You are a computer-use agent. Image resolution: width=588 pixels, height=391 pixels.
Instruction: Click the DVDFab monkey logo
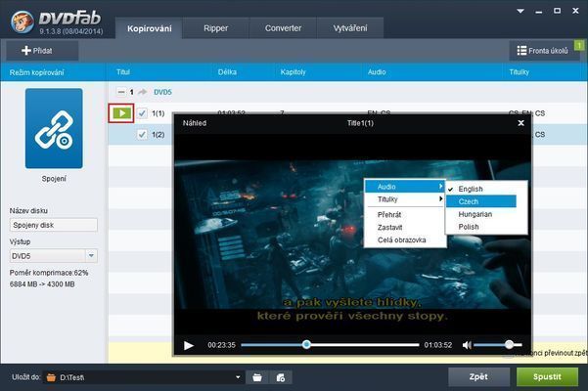(x=23, y=22)
